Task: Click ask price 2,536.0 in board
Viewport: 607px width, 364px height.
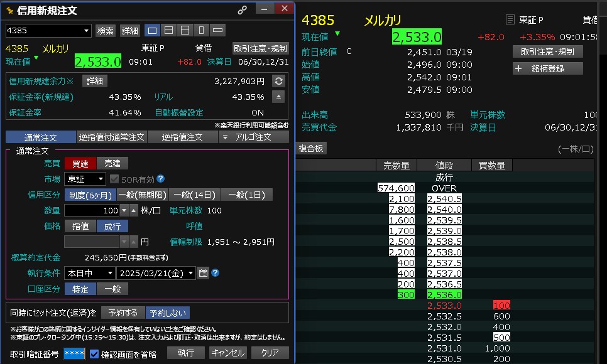Action: point(444,295)
